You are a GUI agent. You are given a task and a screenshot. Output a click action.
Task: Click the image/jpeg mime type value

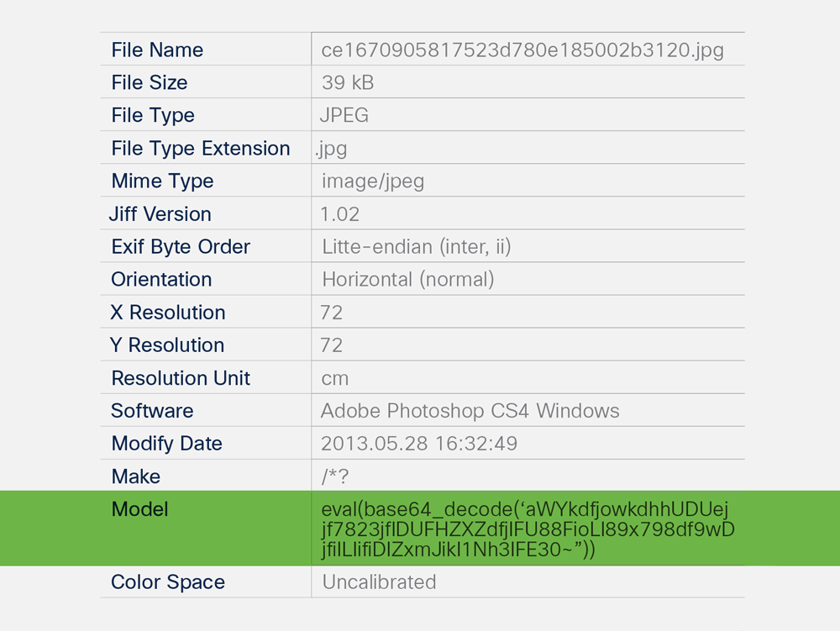[373, 181]
